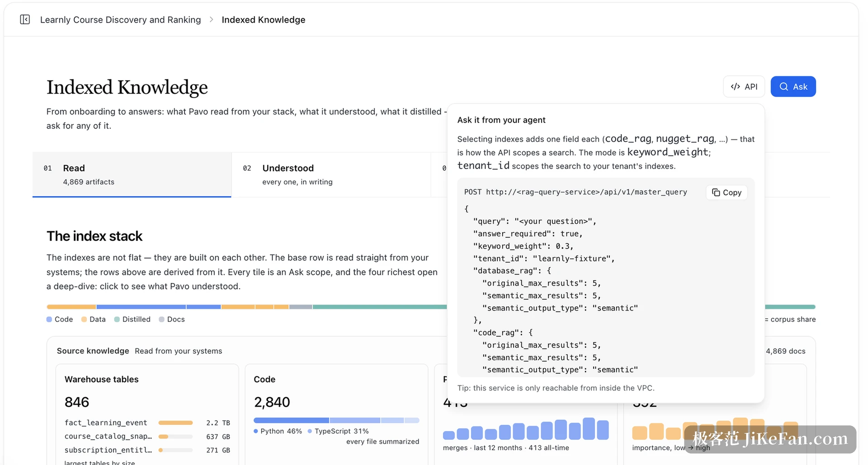
Task: Open Learnly Course Discovery and Ranking breadcrumb
Action: [x=120, y=20]
